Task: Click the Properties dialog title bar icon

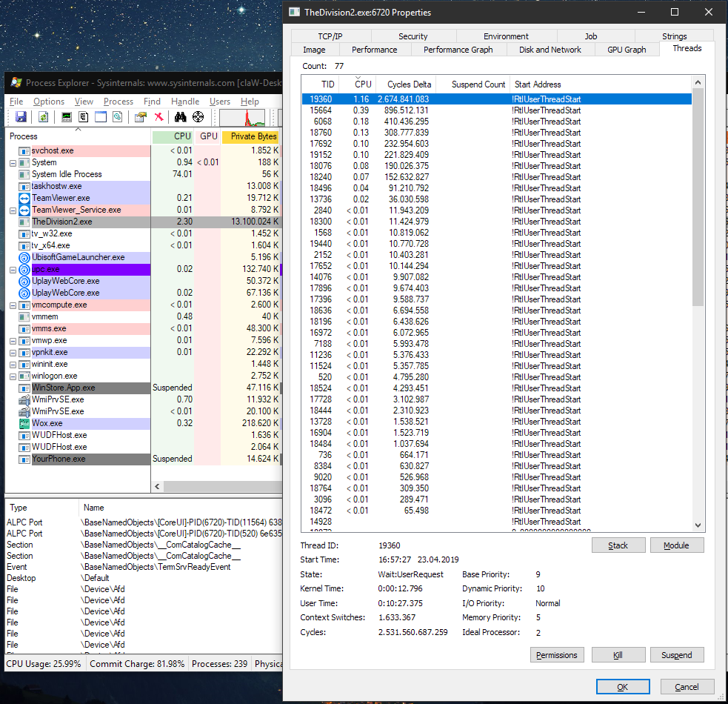Action: 294,12
